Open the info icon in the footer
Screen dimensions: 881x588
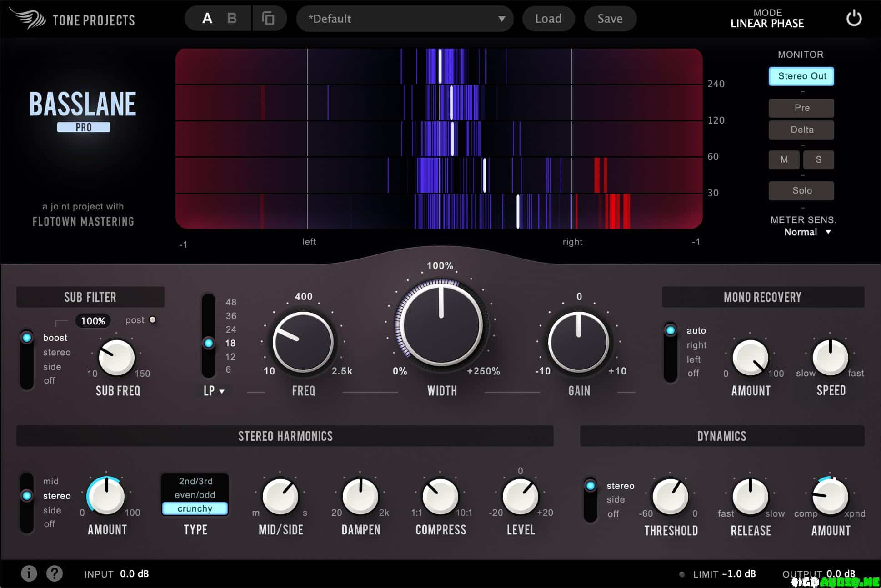click(x=29, y=573)
